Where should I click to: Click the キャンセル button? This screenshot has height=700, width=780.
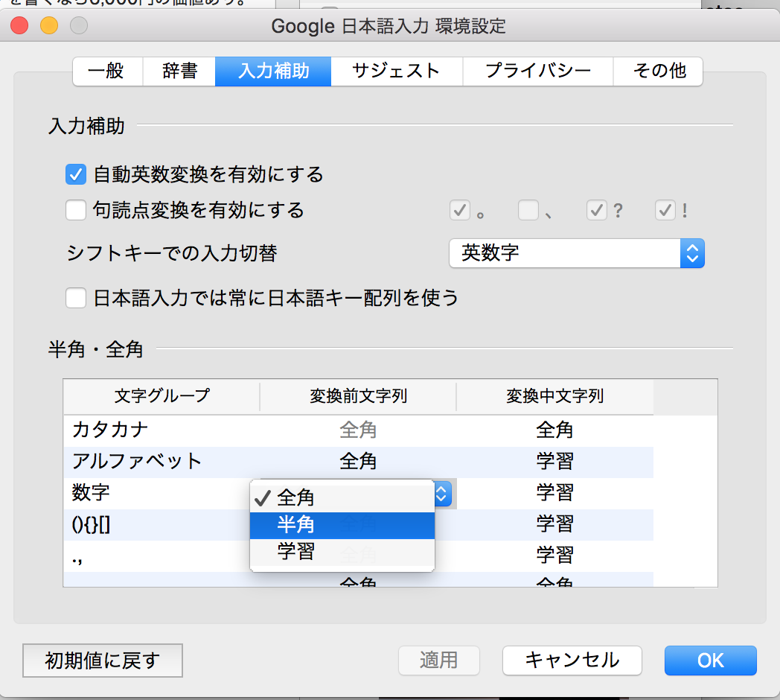[572, 661]
